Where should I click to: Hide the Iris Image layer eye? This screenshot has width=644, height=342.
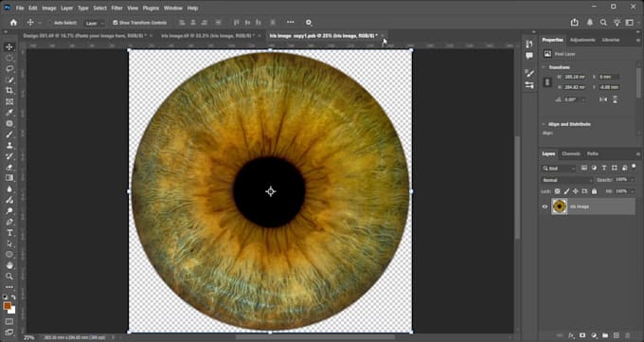[545, 207]
